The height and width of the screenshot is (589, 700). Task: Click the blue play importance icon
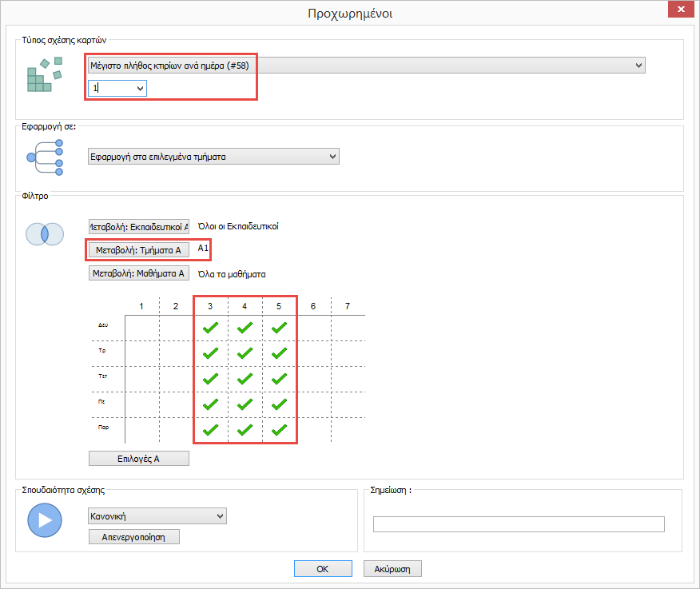(45, 521)
